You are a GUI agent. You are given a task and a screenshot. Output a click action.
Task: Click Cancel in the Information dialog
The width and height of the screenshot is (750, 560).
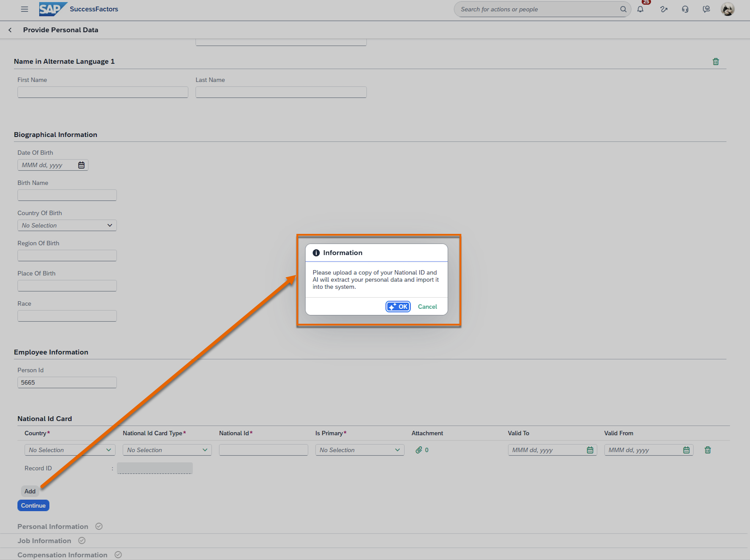click(427, 306)
